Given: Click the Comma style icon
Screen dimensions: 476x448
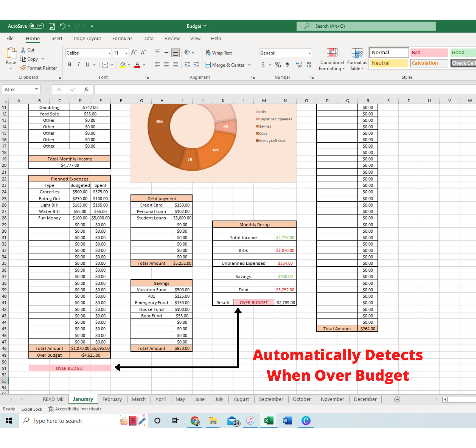Looking at the screenshot, I should pos(288,65).
